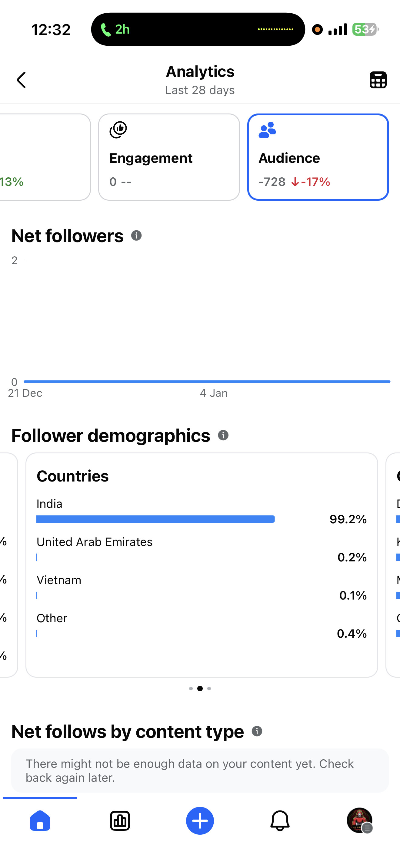This screenshot has width=400, height=868.
Task: Open the notifications bell
Action: point(280,820)
